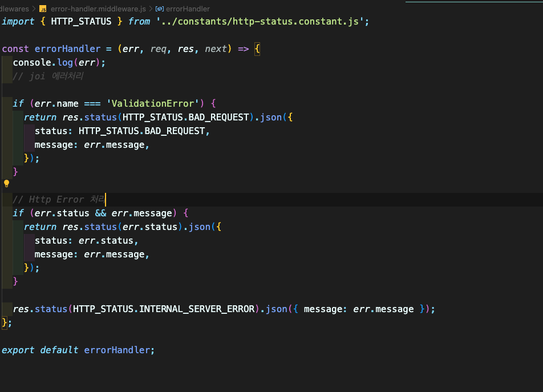543x392 pixels.
Task: Click HTTP_STATUS in the import statement
Action: [81, 22]
